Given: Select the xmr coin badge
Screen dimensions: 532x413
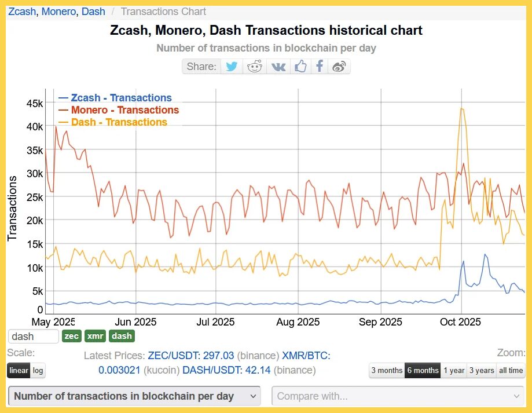Looking at the screenshot, I should [x=94, y=336].
